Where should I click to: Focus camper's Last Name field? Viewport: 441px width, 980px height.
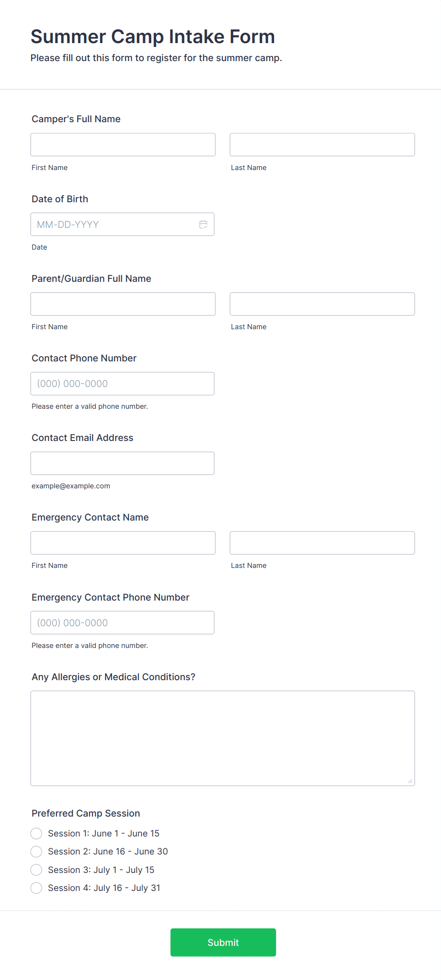click(x=322, y=145)
